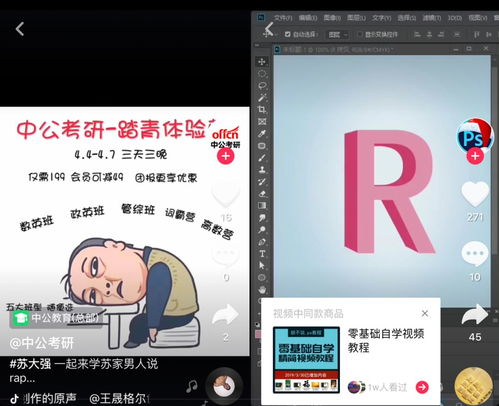Open the 文字(Y) menu
The image size is (499, 406).
[382, 18]
